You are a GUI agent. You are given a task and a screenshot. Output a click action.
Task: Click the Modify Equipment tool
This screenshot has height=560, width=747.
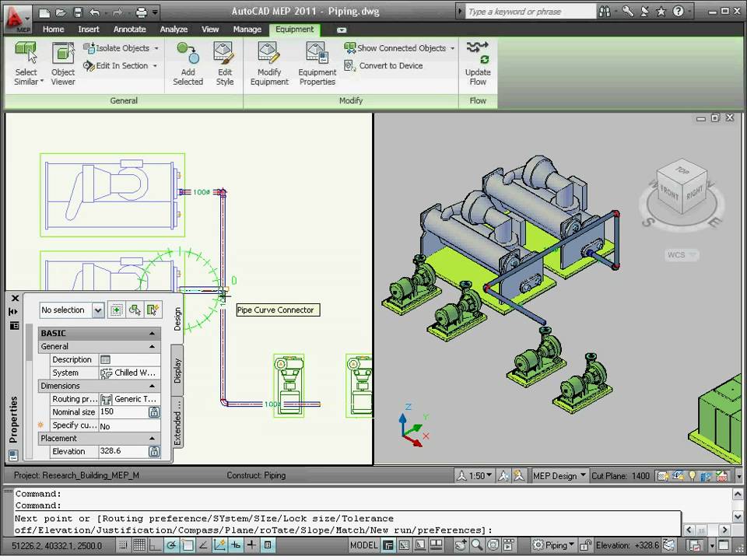[269, 64]
